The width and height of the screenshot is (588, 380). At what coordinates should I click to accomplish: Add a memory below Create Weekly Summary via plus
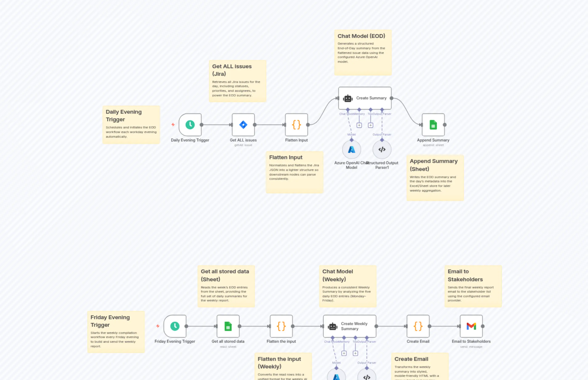(x=344, y=353)
